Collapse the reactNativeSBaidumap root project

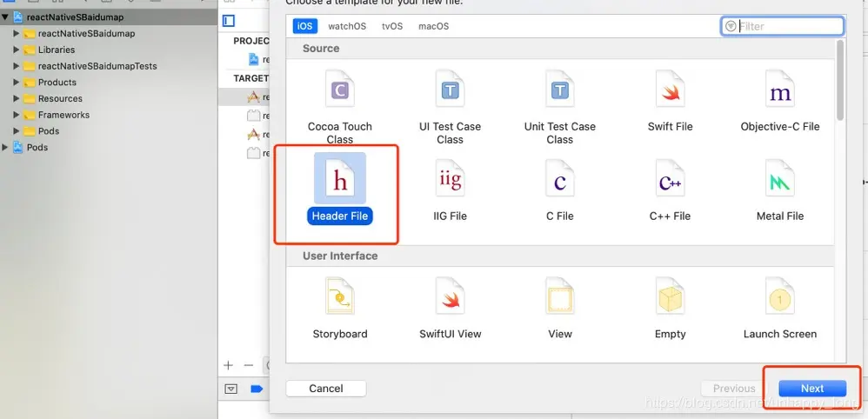point(5,17)
